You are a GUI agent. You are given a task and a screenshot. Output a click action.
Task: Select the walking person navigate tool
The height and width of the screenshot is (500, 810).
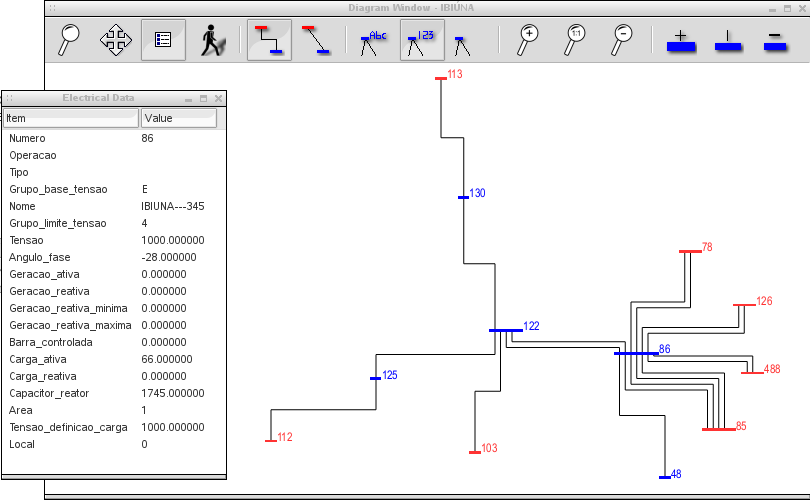click(x=212, y=40)
